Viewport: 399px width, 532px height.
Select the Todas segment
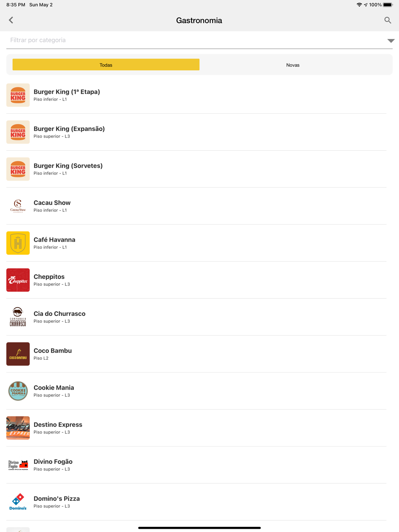[106, 65]
